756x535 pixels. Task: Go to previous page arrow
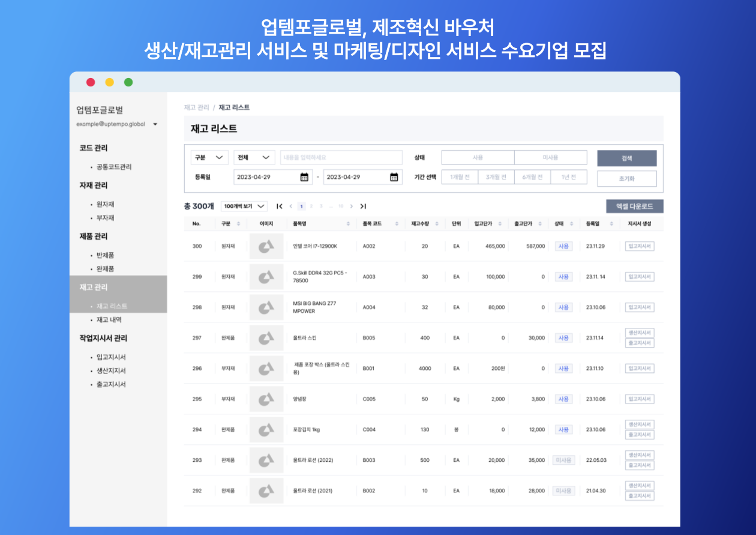[x=291, y=206]
